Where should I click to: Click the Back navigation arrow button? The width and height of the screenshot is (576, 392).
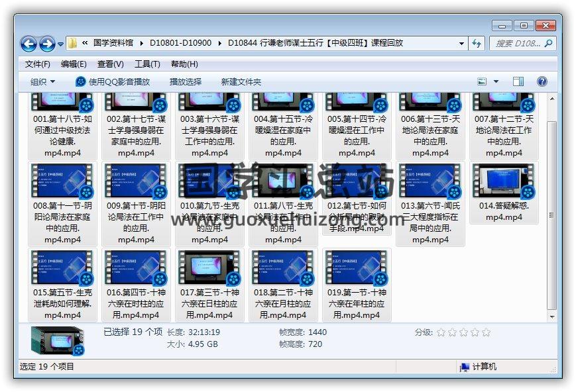click(29, 44)
